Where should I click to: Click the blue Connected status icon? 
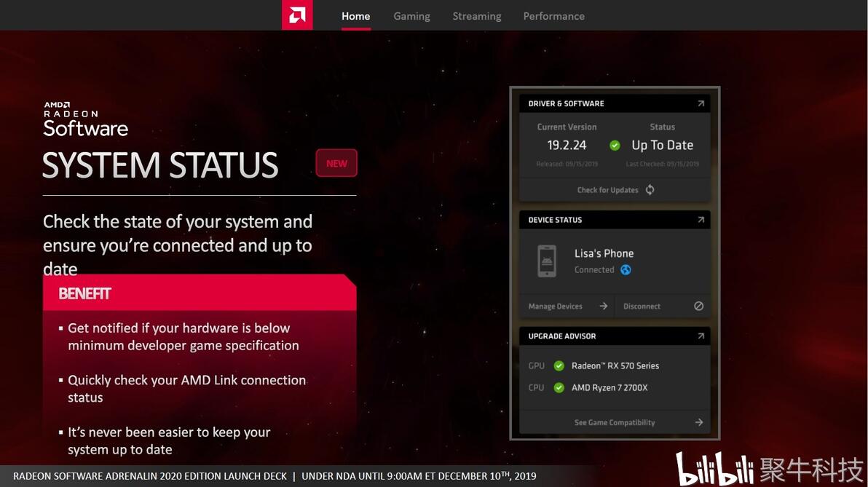[x=626, y=269]
